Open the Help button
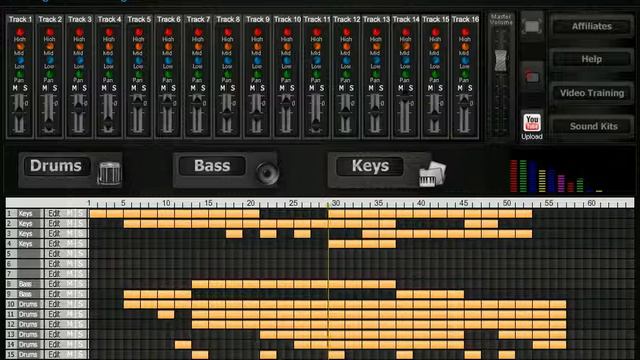The height and width of the screenshot is (360, 640). click(591, 59)
